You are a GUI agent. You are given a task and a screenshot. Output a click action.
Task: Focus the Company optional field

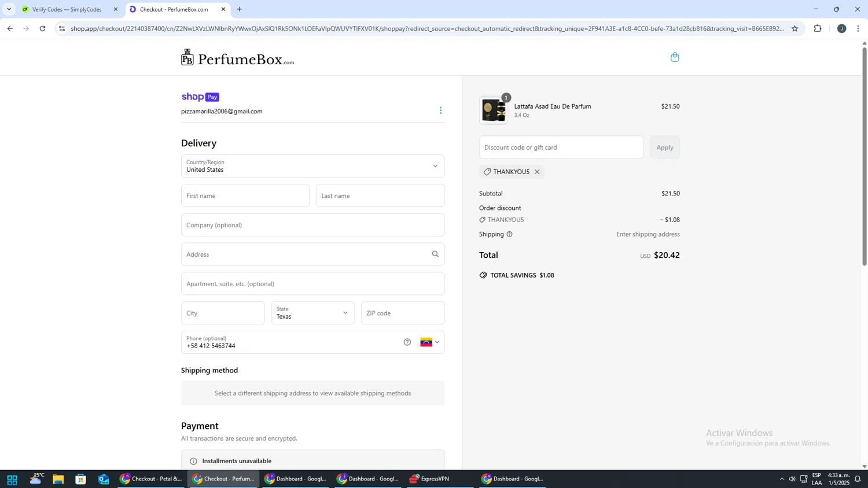coord(313,225)
